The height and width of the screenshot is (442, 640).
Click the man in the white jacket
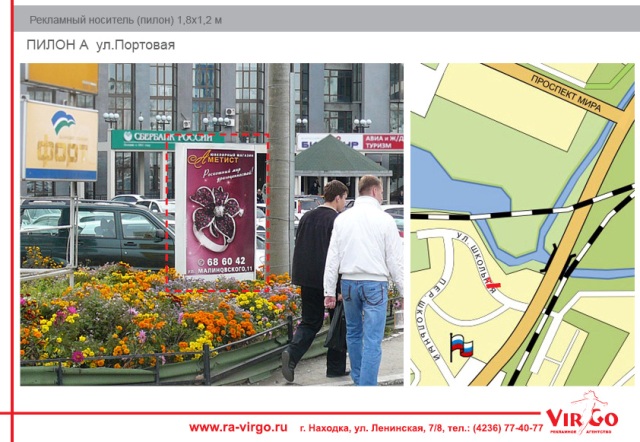[364, 270]
